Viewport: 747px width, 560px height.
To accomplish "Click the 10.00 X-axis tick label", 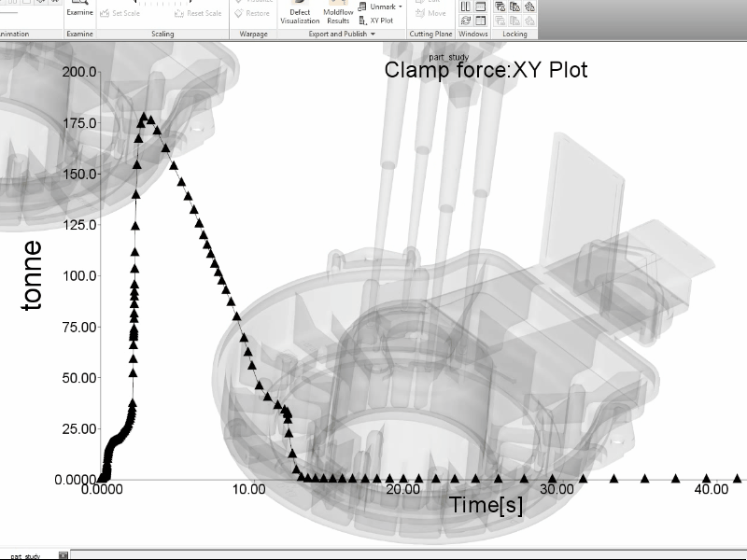I will click(x=248, y=489).
